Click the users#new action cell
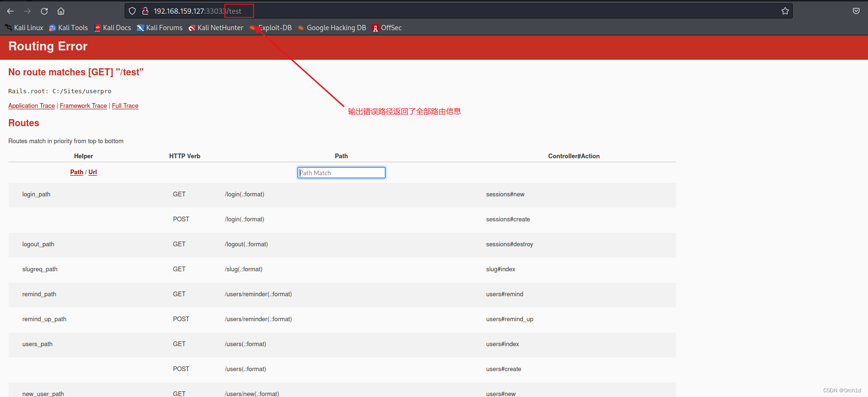Screen dimensions: 868x397 [501, 394]
